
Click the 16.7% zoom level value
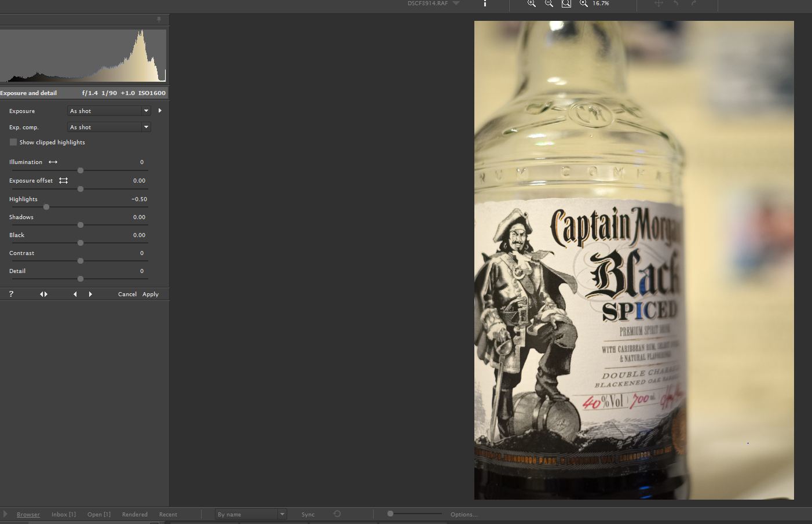[x=601, y=3]
